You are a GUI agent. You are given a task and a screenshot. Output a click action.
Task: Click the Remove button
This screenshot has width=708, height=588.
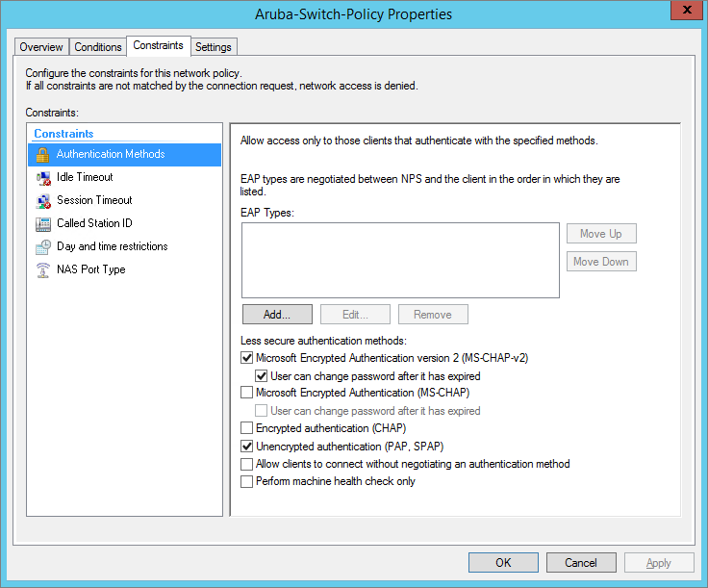tap(433, 315)
